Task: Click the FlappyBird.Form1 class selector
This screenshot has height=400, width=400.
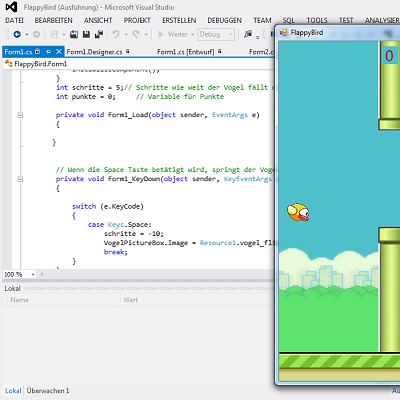Action: click(138, 64)
